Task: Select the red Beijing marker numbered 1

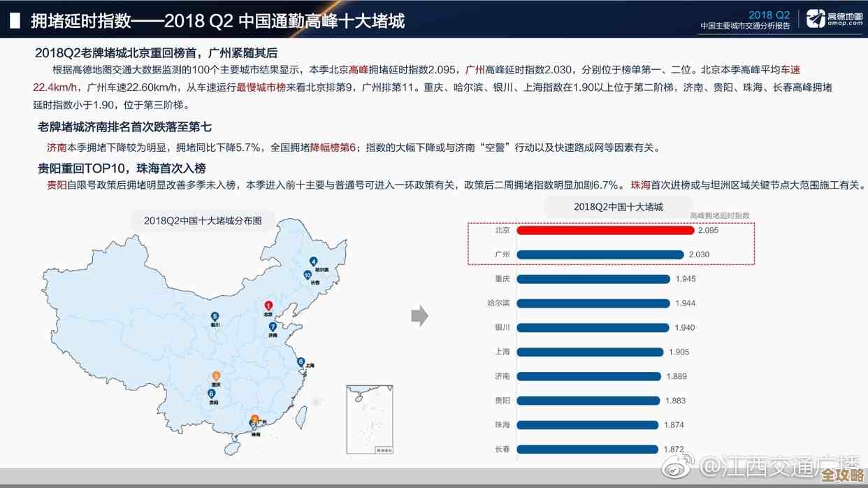Action: [268, 305]
